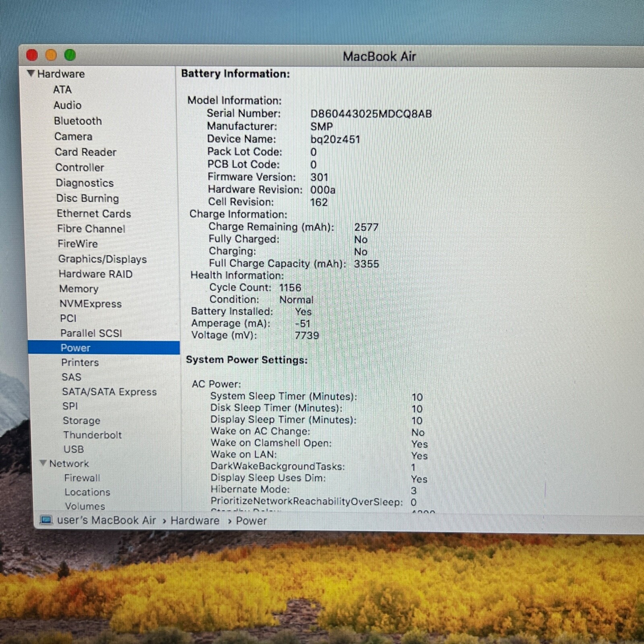Click Power in the path bar
The image size is (644, 644).
click(252, 521)
